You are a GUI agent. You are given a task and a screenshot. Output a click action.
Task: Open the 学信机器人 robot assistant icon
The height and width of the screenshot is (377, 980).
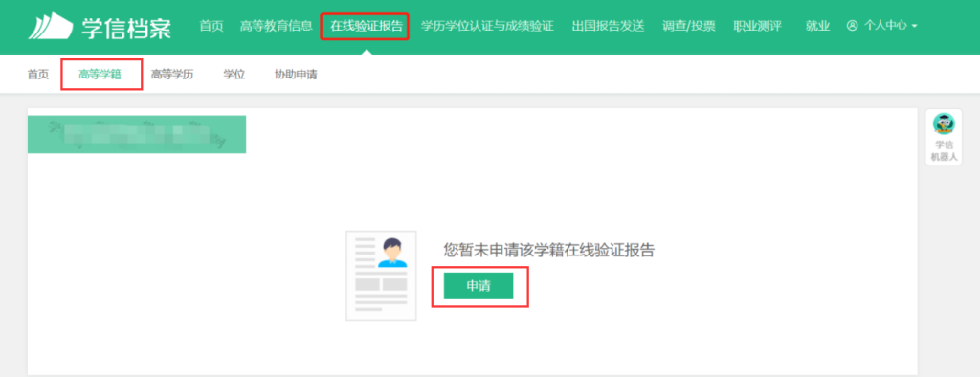[x=944, y=123]
